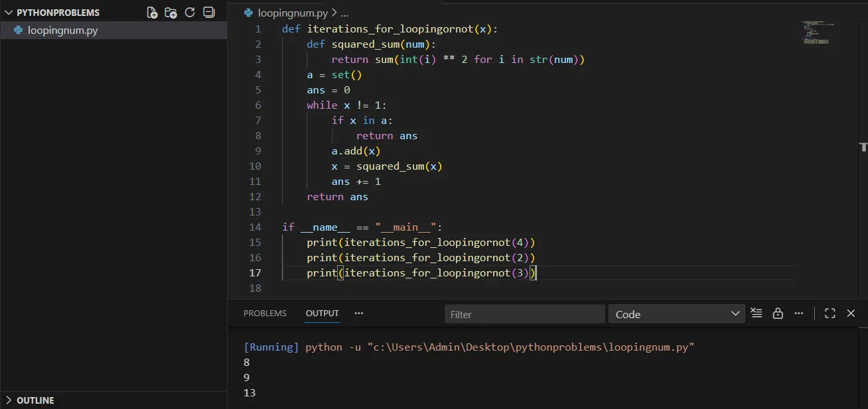Click inside the Filter box

524,314
